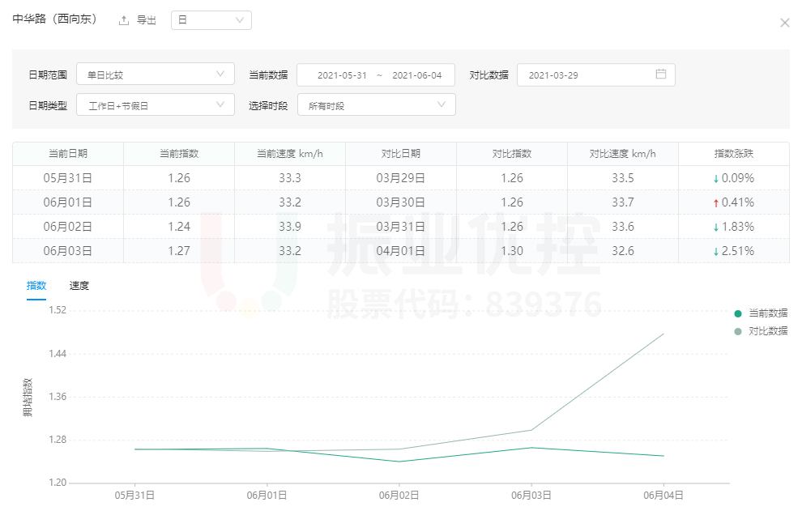Open the 所有时段 time period dropdown
Image resolution: width=802 pixels, height=532 pixels.
[376, 104]
